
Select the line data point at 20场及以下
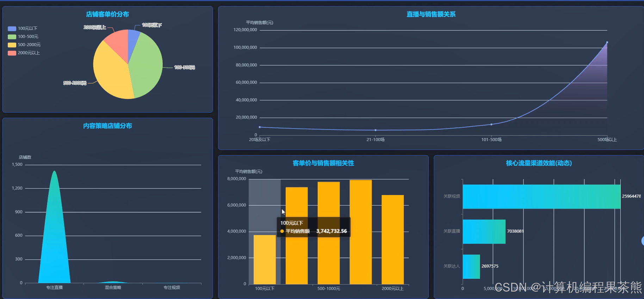tap(260, 127)
